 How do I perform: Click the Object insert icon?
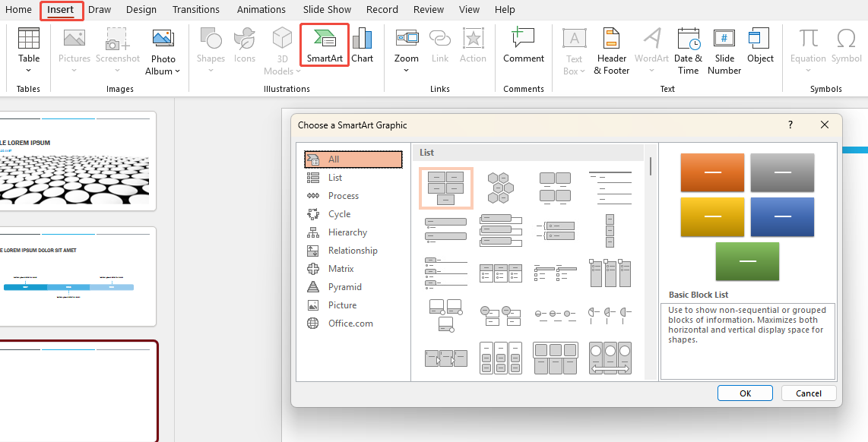click(x=760, y=45)
